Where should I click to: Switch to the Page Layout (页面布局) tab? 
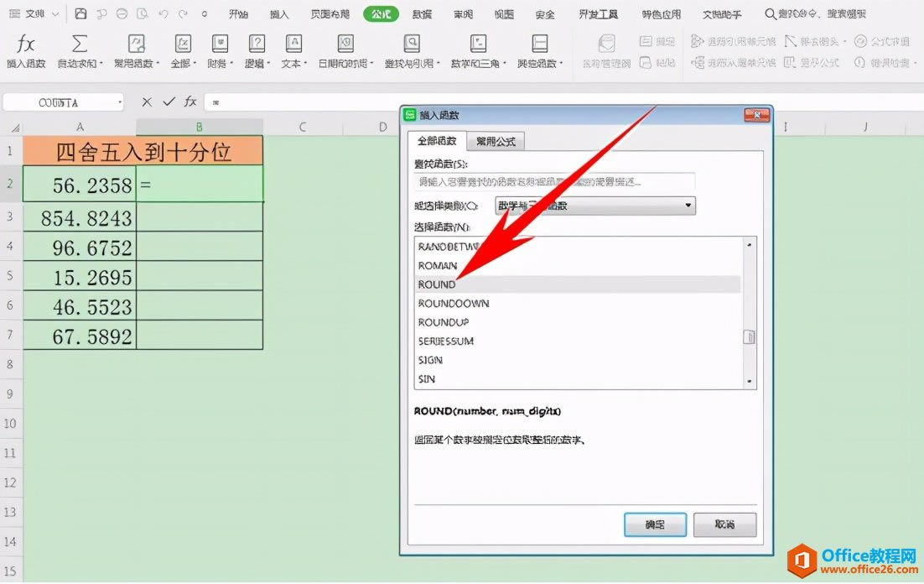(x=330, y=14)
